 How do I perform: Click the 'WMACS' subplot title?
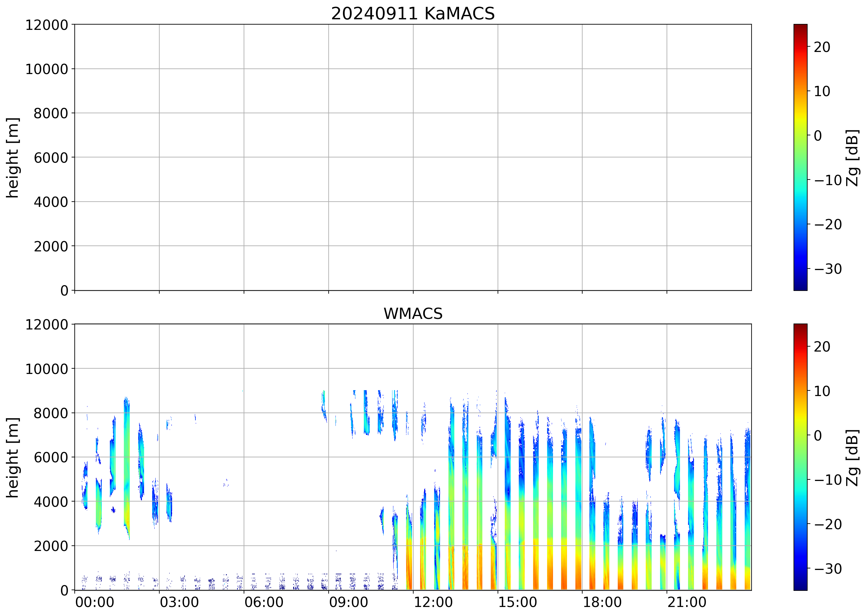[413, 314]
